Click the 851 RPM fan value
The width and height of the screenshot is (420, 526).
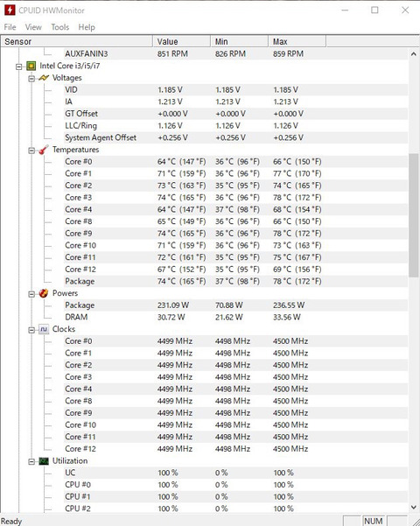[x=172, y=53]
